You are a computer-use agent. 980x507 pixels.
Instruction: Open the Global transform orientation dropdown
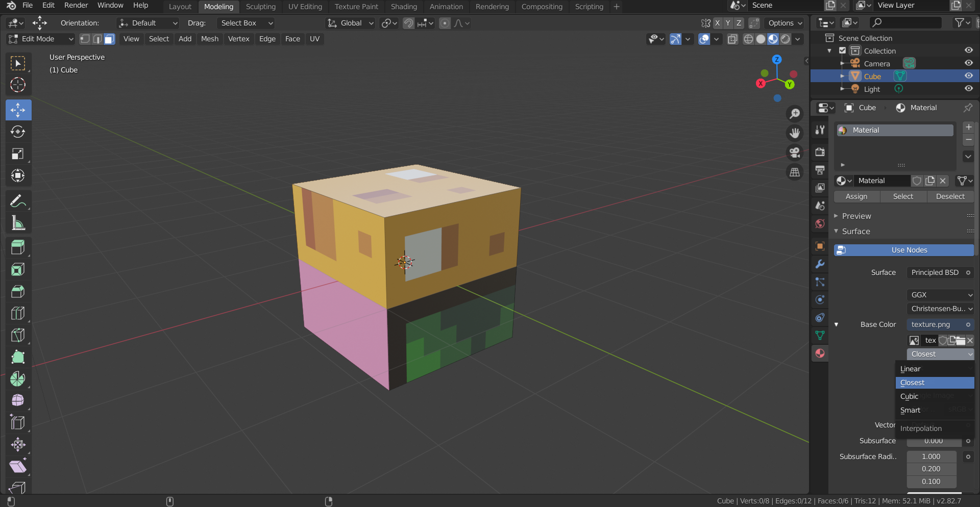tap(350, 23)
